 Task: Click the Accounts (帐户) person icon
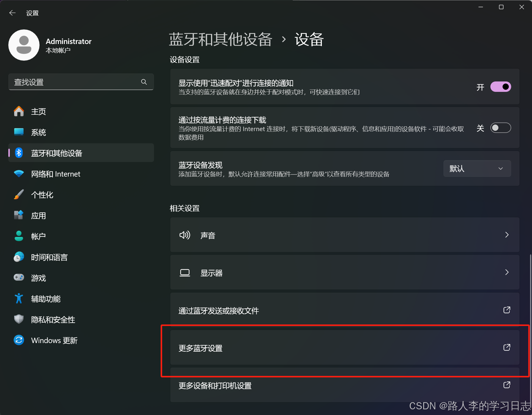[19, 236]
